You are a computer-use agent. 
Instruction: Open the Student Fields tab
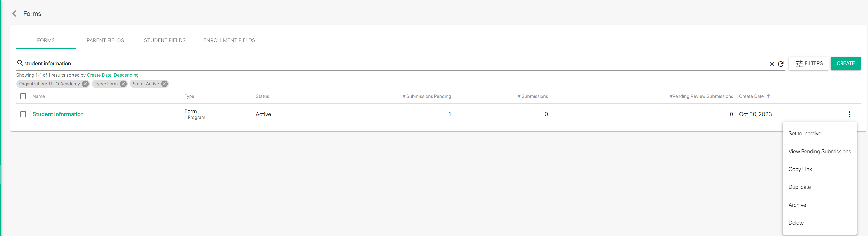(165, 40)
